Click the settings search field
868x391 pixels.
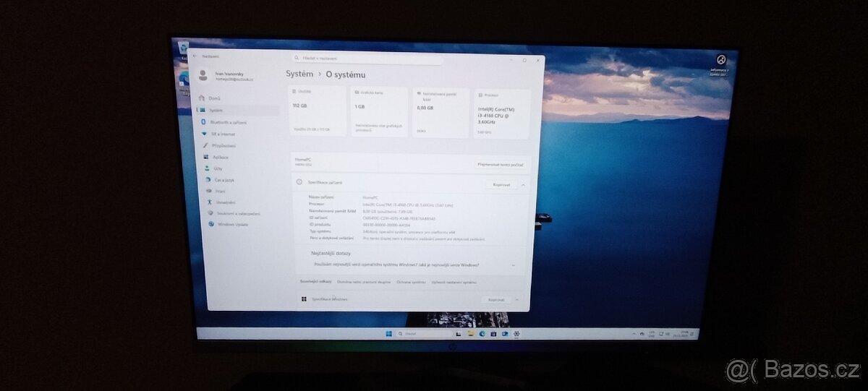[369, 59]
